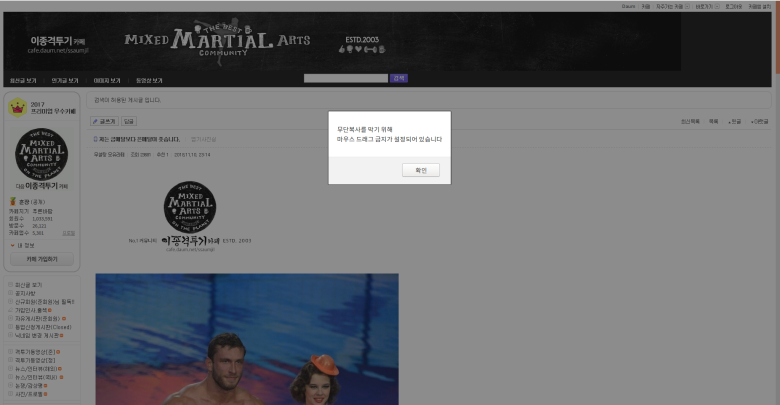Switch to 이미지 보기 tab
780x405 pixels.
[x=107, y=80]
